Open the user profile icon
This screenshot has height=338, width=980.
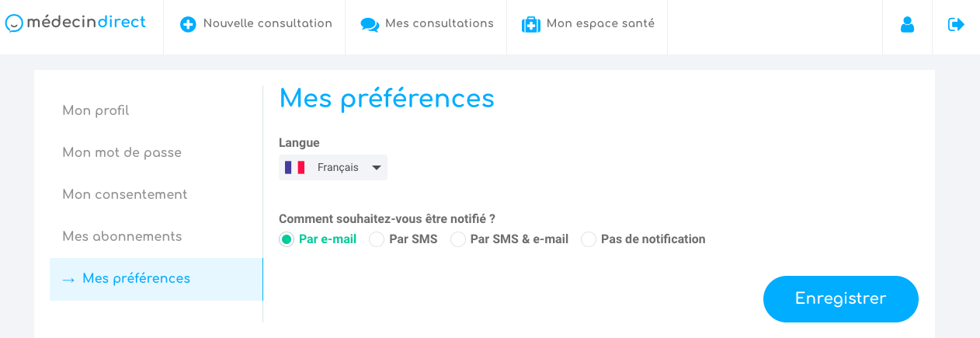tap(907, 24)
